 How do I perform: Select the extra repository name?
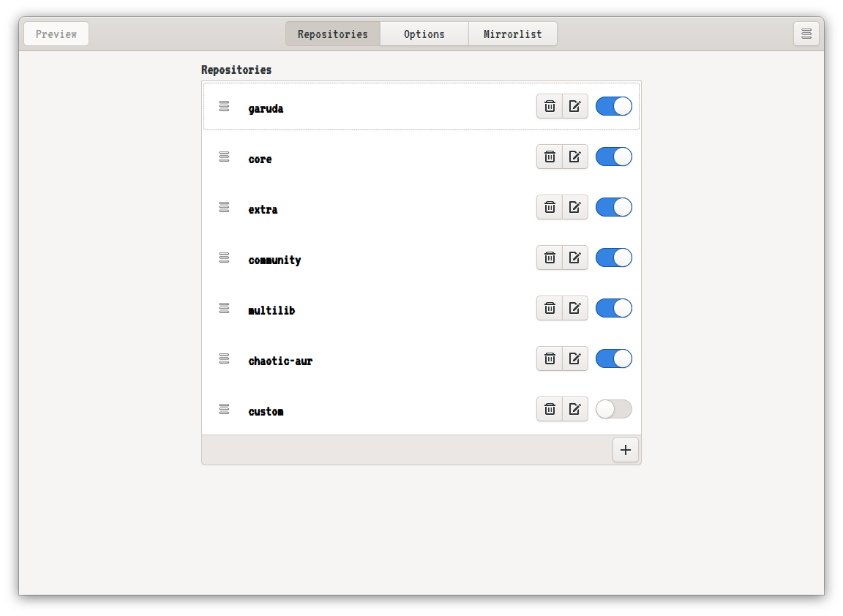pyautogui.click(x=263, y=210)
